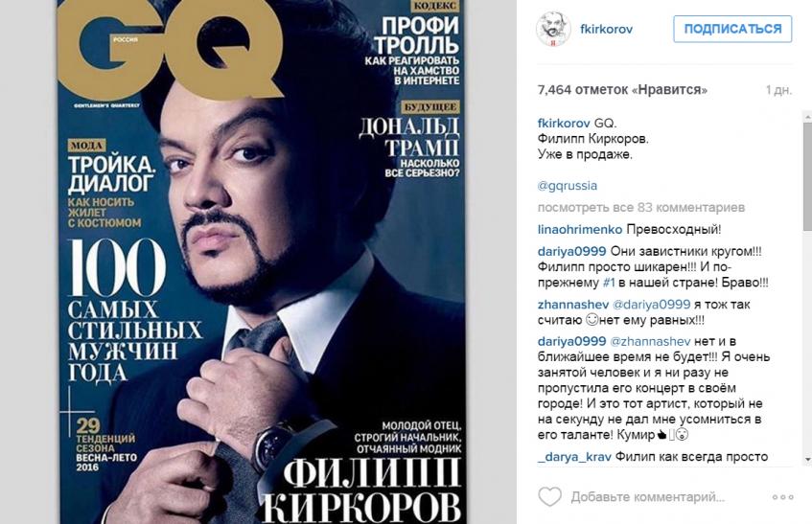
Task: Click the @zhannashev mention in dariya0999's reply
Action: (x=650, y=341)
